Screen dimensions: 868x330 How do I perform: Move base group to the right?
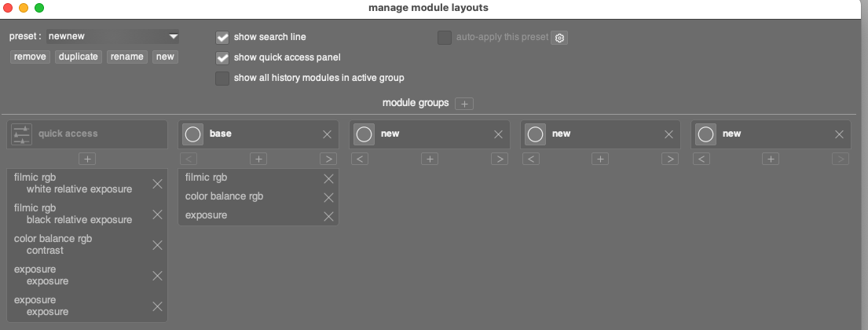click(328, 159)
